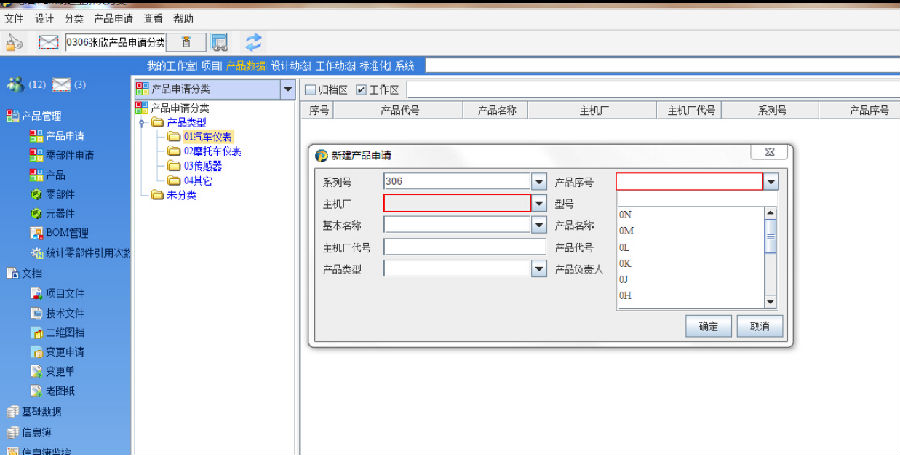The image size is (900, 455).
Task: Open 技术文件 in the left sidebar
Action: (x=57, y=313)
